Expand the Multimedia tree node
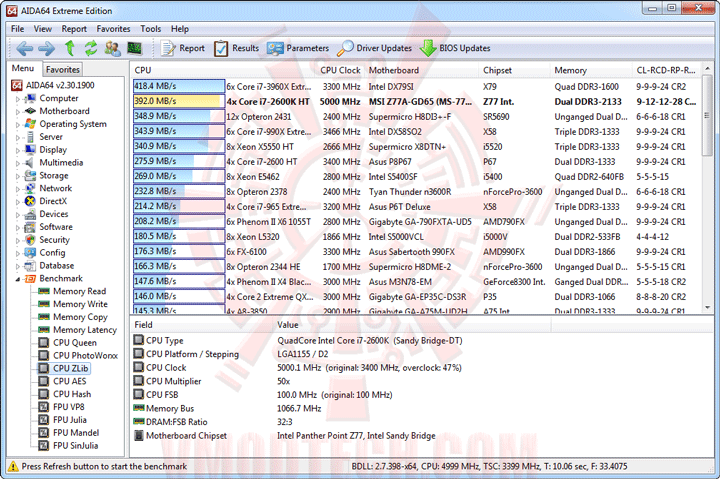720x479 pixels. [18, 163]
